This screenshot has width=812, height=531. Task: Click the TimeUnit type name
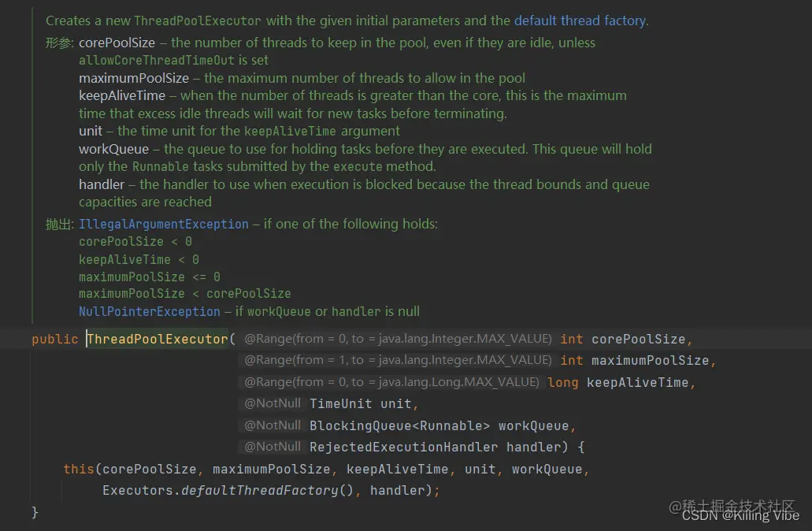tap(341, 403)
